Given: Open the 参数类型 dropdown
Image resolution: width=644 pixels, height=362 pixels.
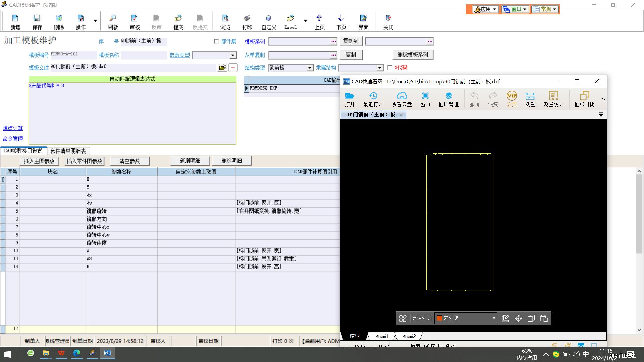Looking at the screenshot, I should click(x=233, y=55).
